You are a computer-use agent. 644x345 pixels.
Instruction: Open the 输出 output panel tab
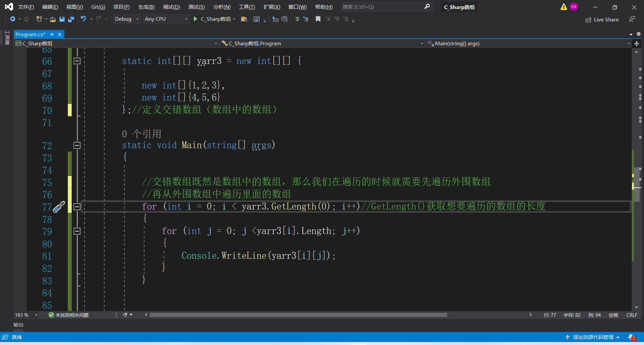click(x=18, y=325)
